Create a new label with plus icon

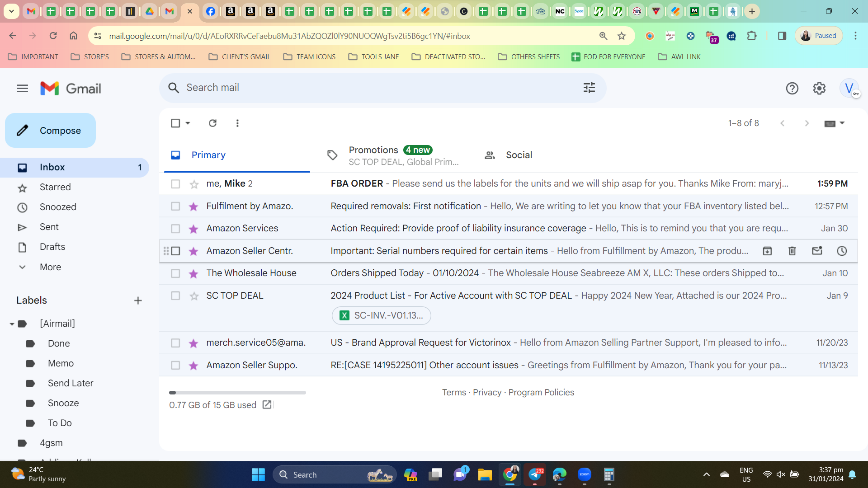coord(138,300)
